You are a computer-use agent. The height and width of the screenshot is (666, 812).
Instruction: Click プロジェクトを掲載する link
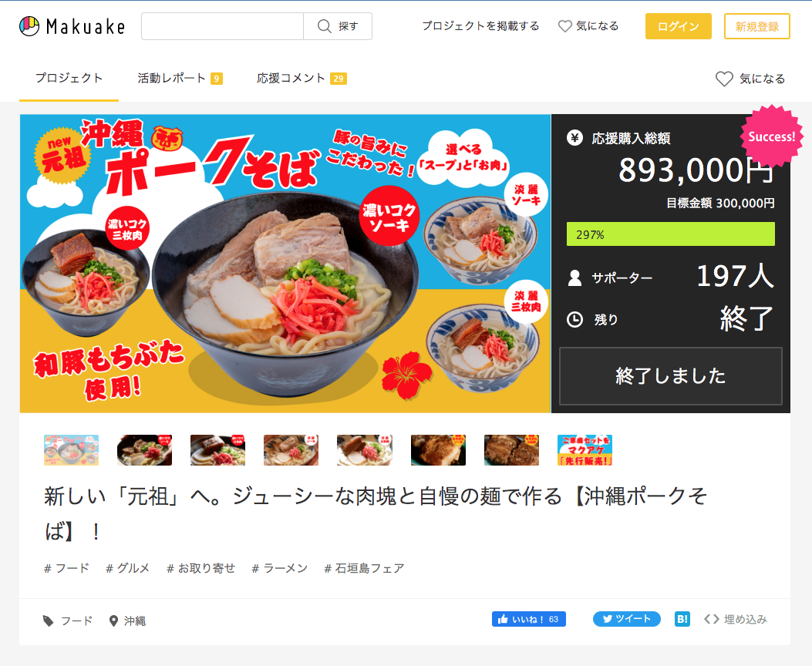[x=480, y=26]
